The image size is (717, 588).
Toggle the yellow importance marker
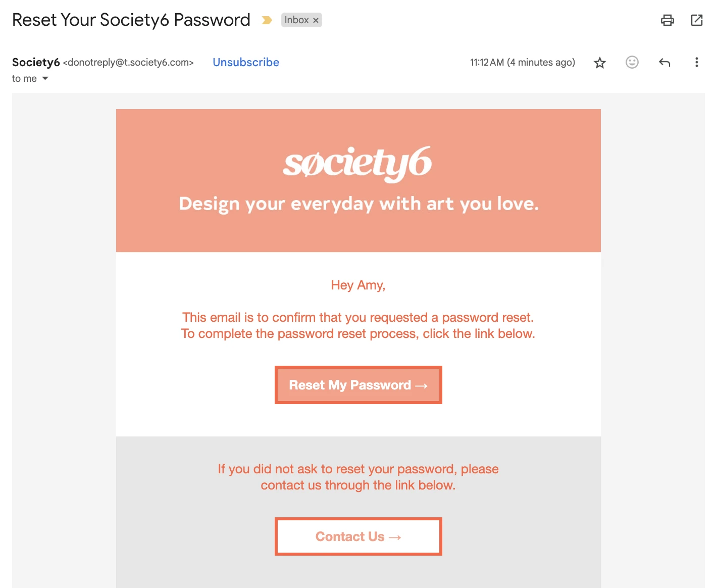point(267,20)
